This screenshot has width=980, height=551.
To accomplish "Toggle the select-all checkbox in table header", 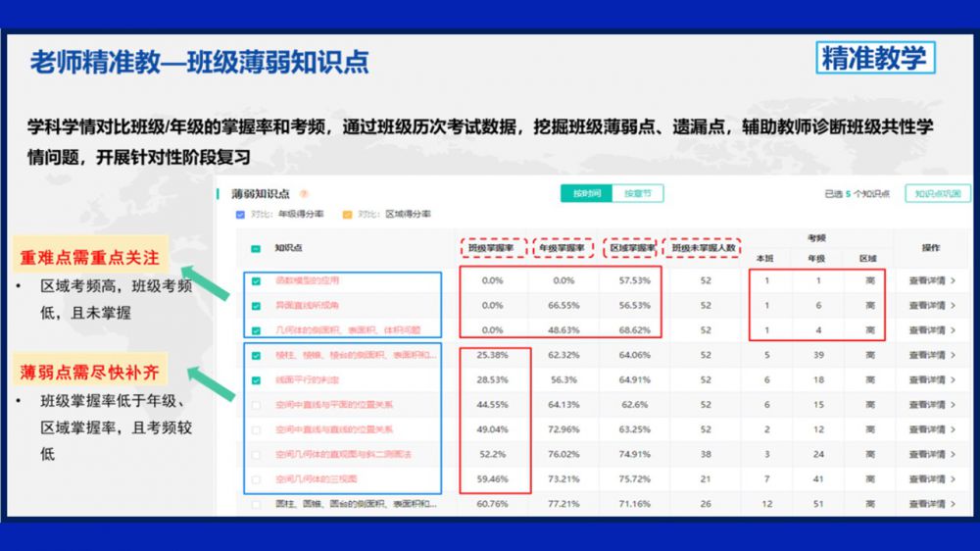I will 257,249.
